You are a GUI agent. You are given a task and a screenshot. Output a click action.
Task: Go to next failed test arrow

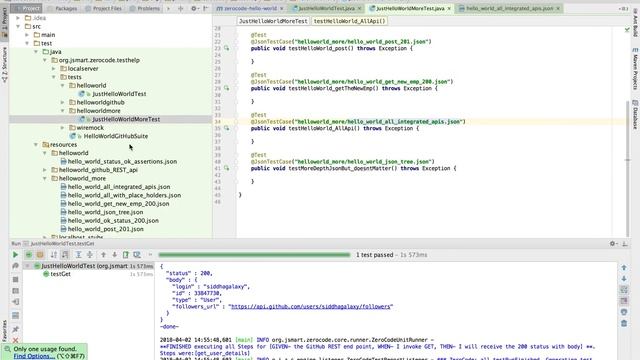115,255
